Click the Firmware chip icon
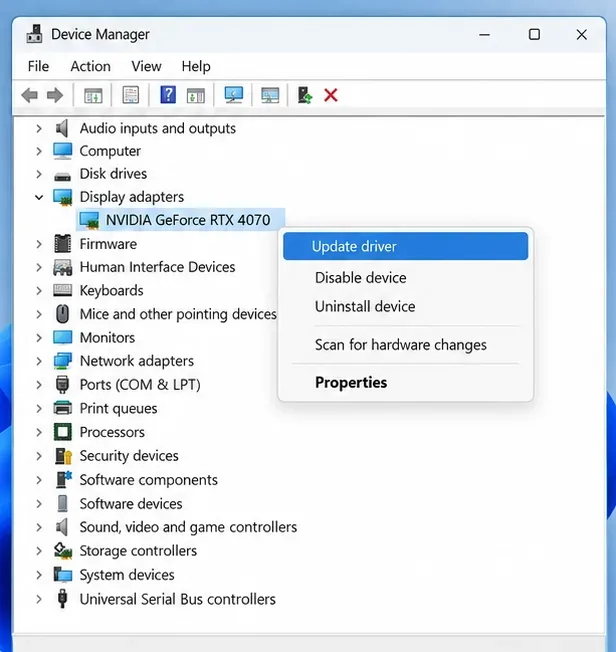 tap(62, 244)
